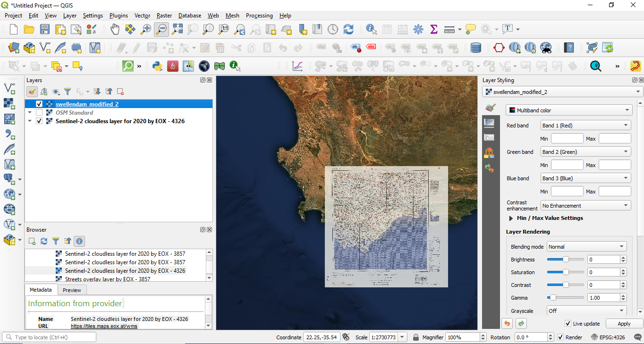
Task: Click the EPSG:4326 CRS button
Action: 608,337
